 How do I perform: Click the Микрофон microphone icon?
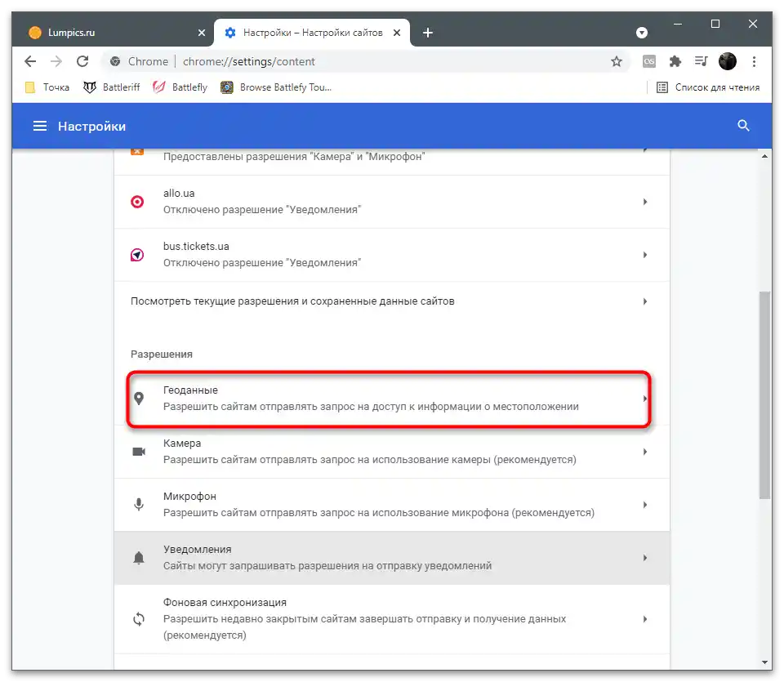[x=139, y=505]
